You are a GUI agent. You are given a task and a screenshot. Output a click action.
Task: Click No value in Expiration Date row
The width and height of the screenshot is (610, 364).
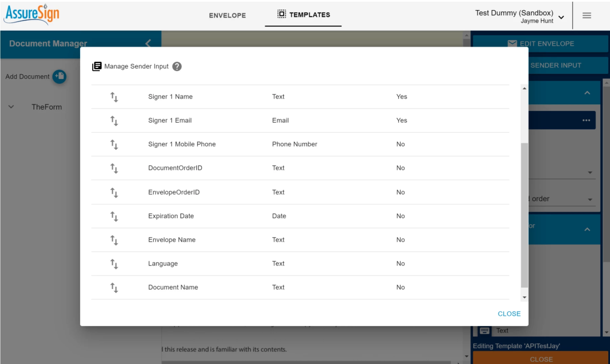(401, 216)
